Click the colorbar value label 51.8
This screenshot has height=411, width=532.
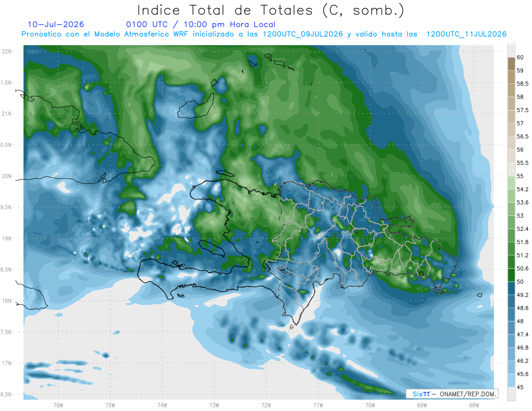coord(523,242)
